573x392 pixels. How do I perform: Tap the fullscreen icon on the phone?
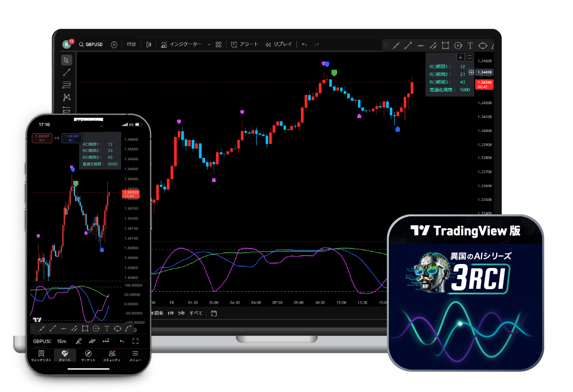[x=135, y=341]
